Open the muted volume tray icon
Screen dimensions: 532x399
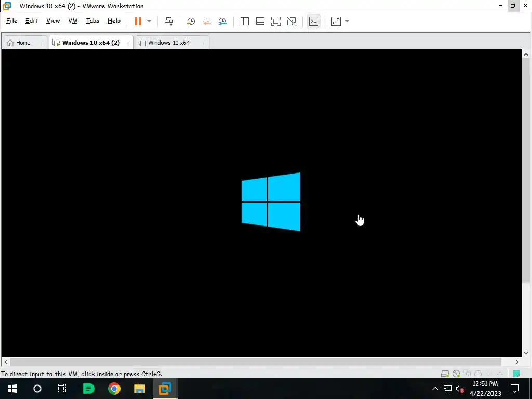(460, 389)
